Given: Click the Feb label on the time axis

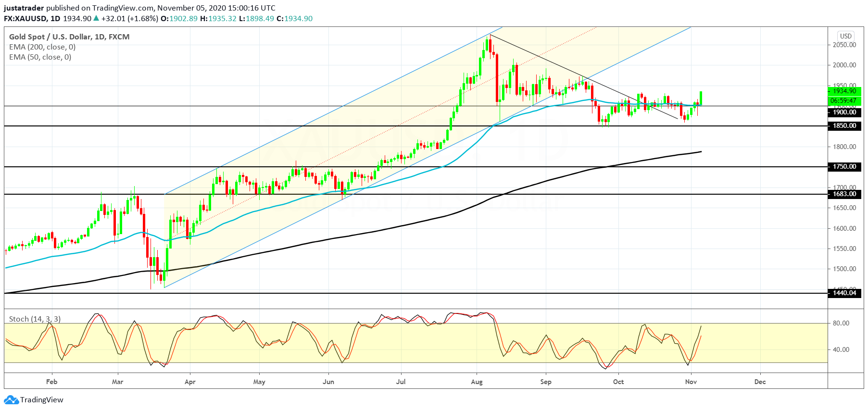Looking at the screenshot, I should (51, 382).
